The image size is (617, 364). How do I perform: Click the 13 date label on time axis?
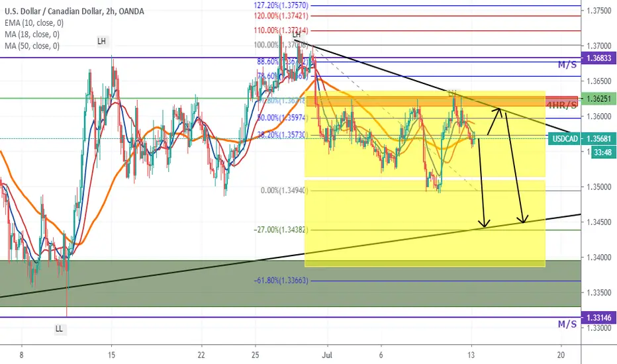click(x=471, y=355)
